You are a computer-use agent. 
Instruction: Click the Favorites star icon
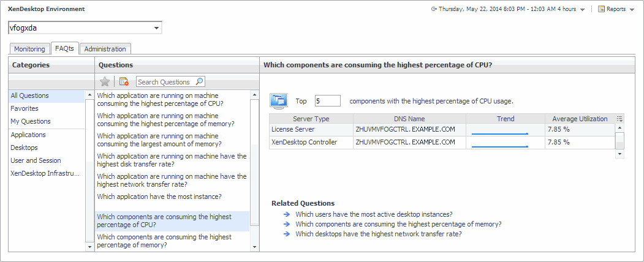(x=105, y=81)
